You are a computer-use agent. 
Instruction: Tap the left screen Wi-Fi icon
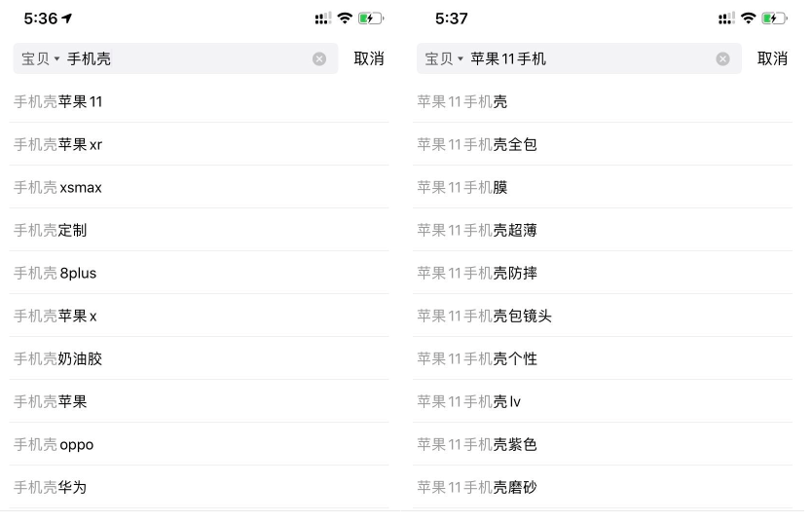point(345,19)
